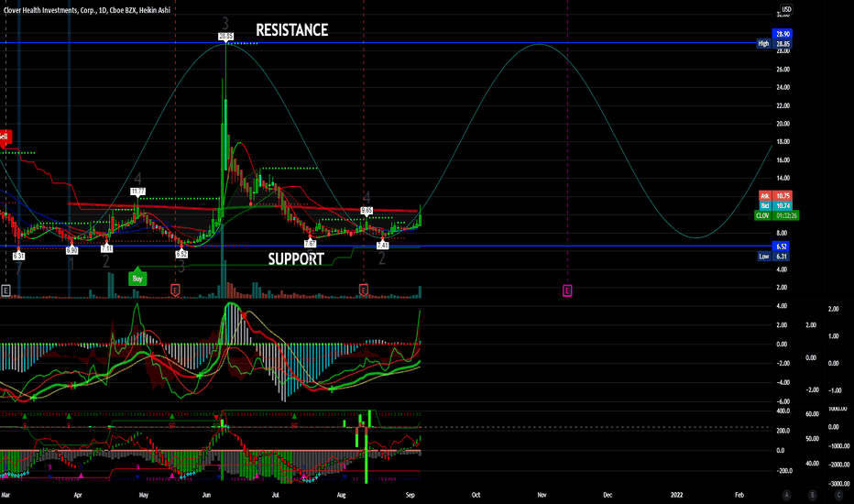The height and width of the screenshot is (504, 854).
Task: Click the gray E earnings marker at far left
Action: [6, 290]
